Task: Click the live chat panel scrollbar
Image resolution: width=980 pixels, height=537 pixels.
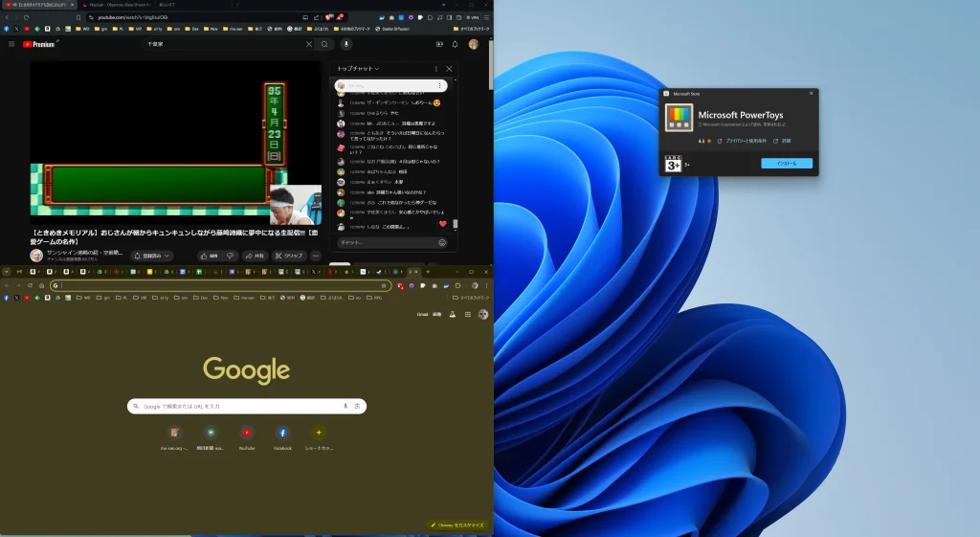Action: pos(456,224)
